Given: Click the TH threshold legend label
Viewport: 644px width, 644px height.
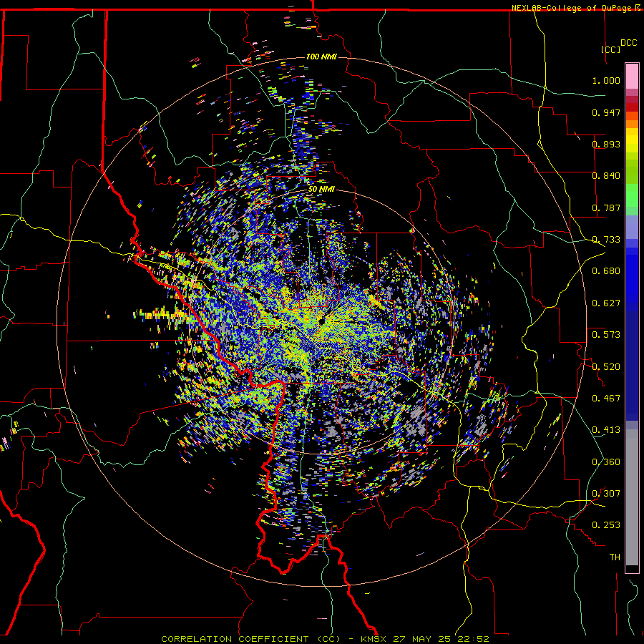Looking at the screenshot, I should pyautogui.click(x=615, y=557).
